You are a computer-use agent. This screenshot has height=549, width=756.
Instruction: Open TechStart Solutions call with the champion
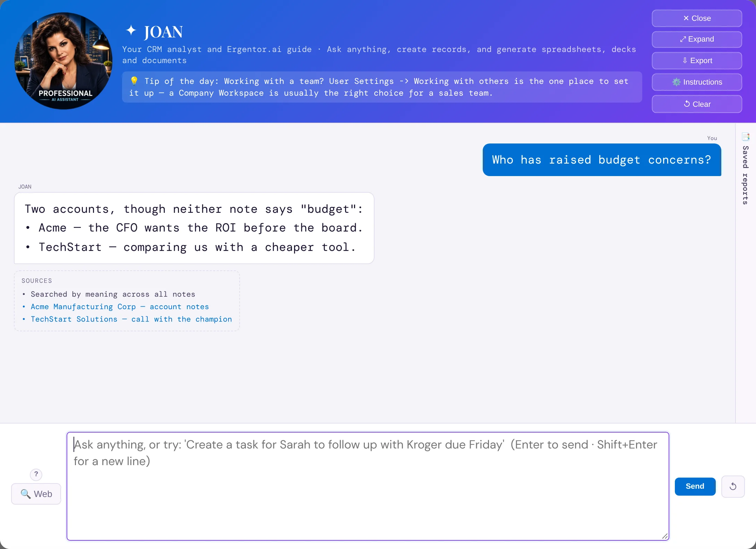pos(131,319)
